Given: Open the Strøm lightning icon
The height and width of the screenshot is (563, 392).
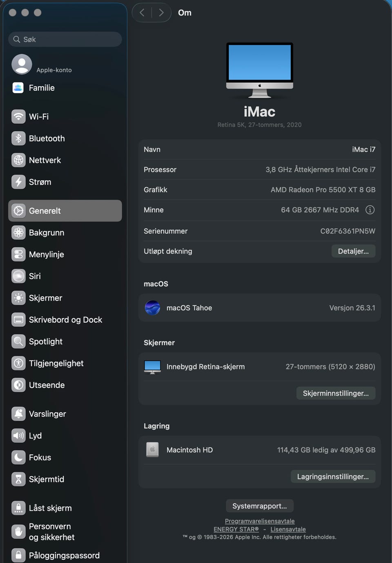Looking at the screenshot, I should click(x=18, y=182).
